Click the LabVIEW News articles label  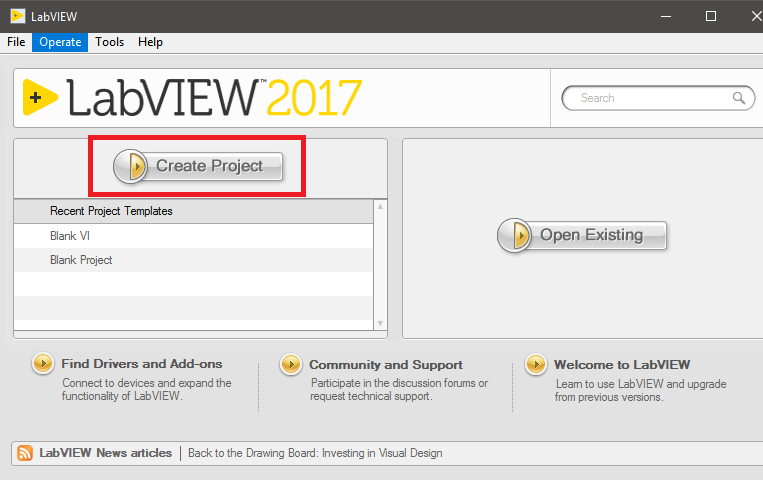click(x=106, y=453)
